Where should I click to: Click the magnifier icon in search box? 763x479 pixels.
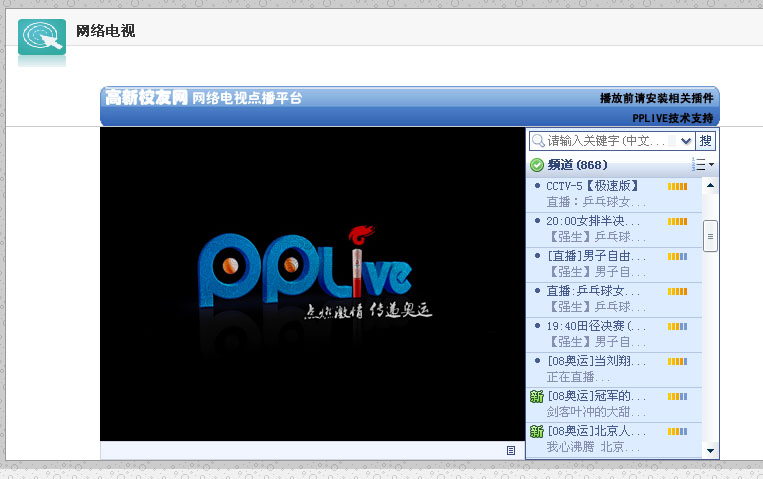coord(538,141)
